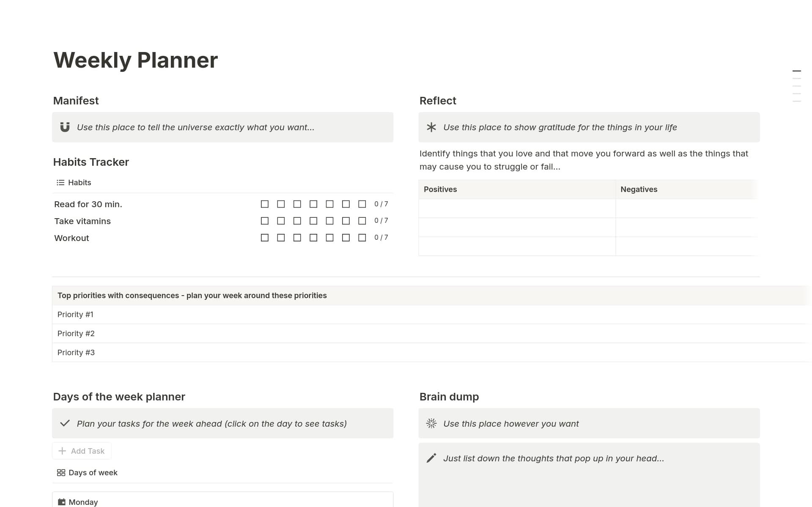This screenshot has width=812, height=507.
Task: Switch to the Habits view
Action: (80, 182)
